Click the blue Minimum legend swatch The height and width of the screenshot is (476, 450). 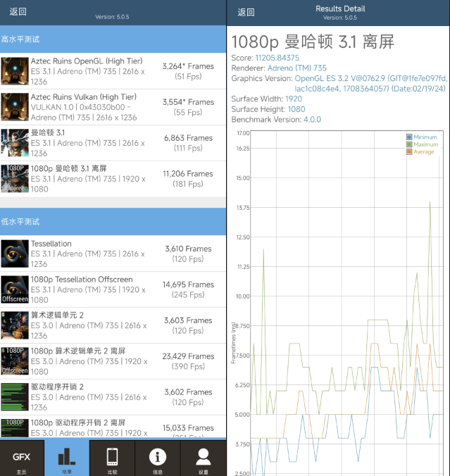pos(409,137)
